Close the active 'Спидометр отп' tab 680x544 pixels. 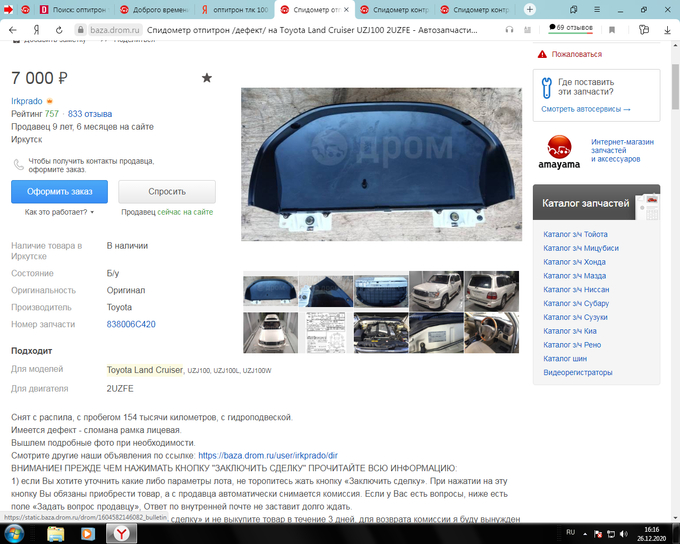(347, 10)
